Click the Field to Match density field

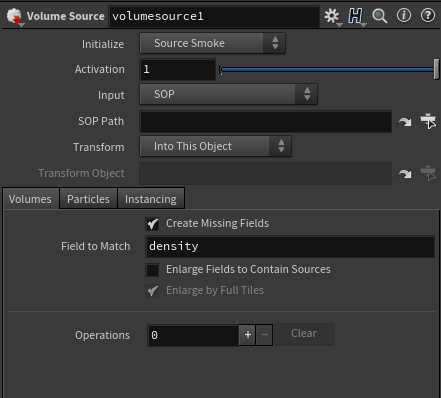pos(290,246)
